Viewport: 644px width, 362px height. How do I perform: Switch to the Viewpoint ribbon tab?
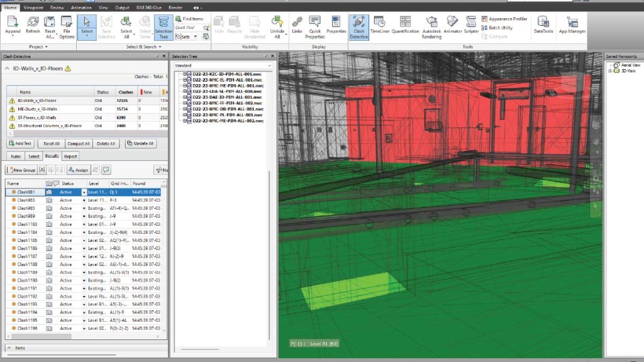[32, 8]
